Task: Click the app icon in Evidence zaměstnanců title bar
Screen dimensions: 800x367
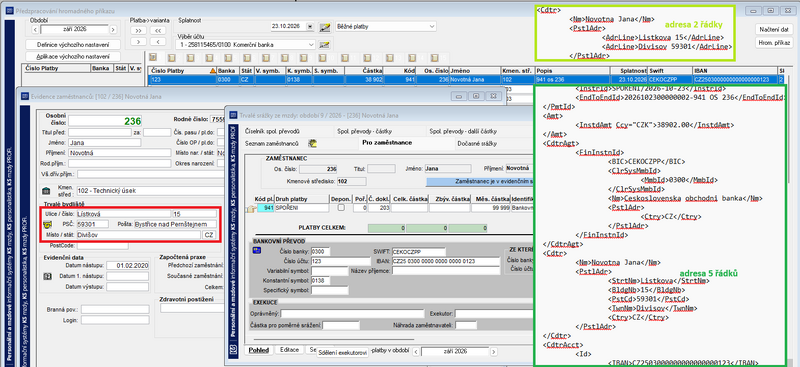Action: click(x=24, y=95)
